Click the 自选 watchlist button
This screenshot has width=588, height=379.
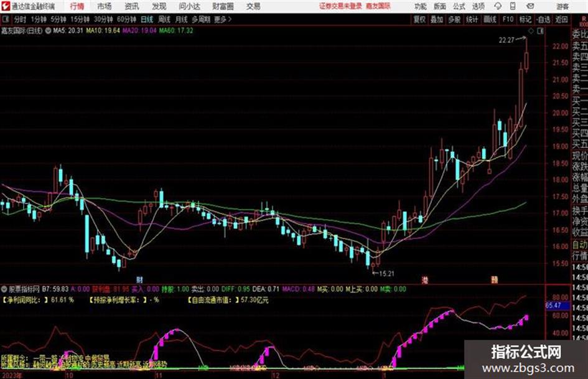click(x=543, y=19)
